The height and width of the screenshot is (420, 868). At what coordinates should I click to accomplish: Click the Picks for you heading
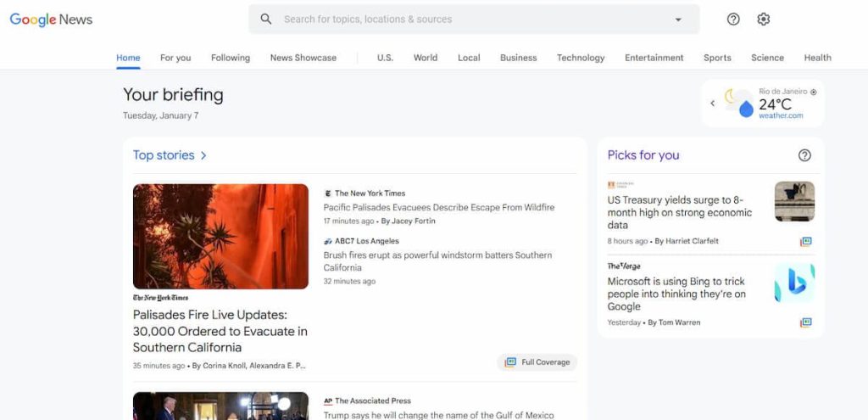pos(643,155)
